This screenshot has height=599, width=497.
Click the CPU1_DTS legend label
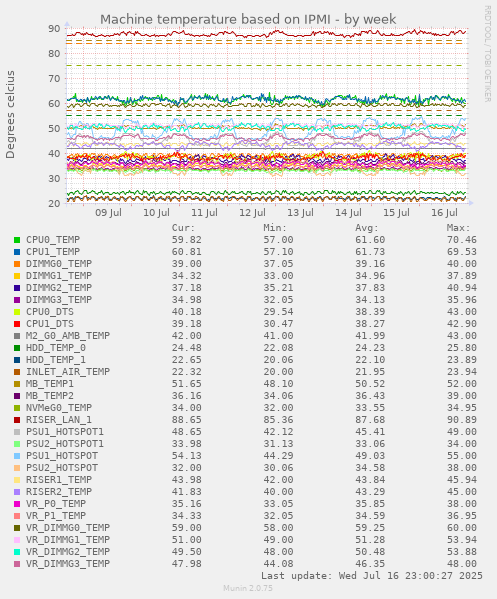coord(50,324)
